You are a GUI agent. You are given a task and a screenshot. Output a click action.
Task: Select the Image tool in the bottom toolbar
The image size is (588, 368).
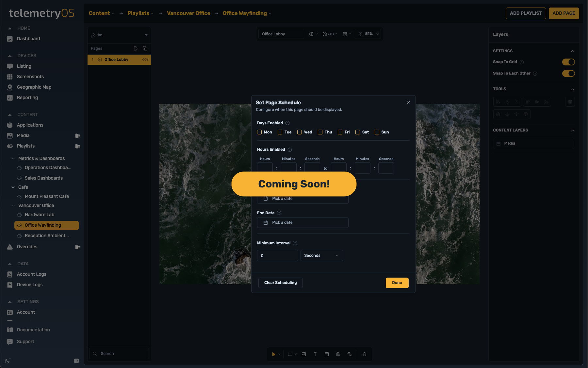[303, 354]
